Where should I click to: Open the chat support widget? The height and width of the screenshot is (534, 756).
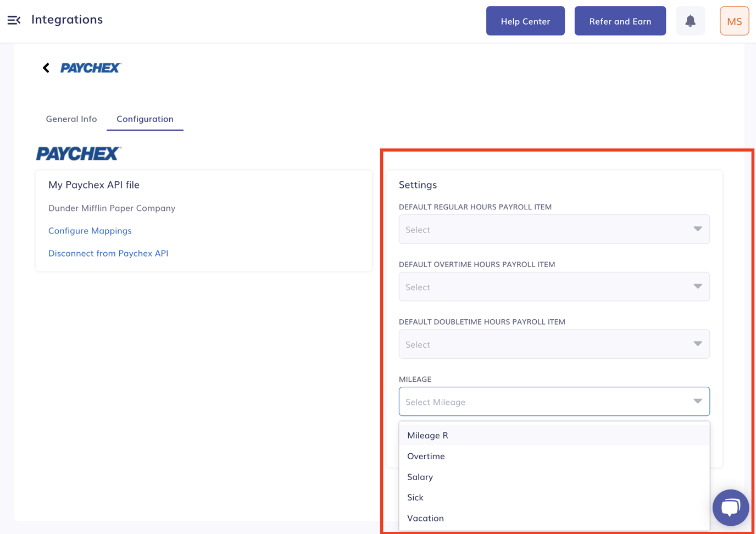tap(730, 507)
